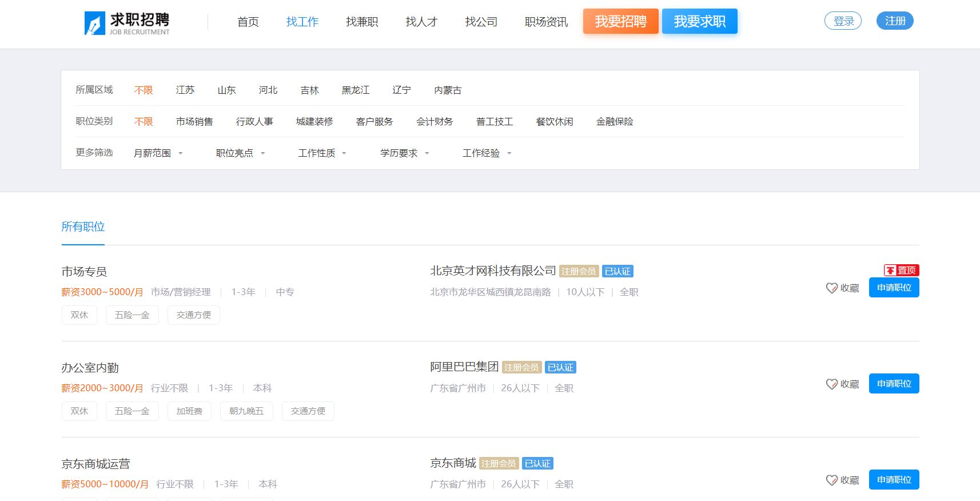
Task: Click address 北京市龙华区城西镇龙昆南路
Action: click(x=491, y=292)
